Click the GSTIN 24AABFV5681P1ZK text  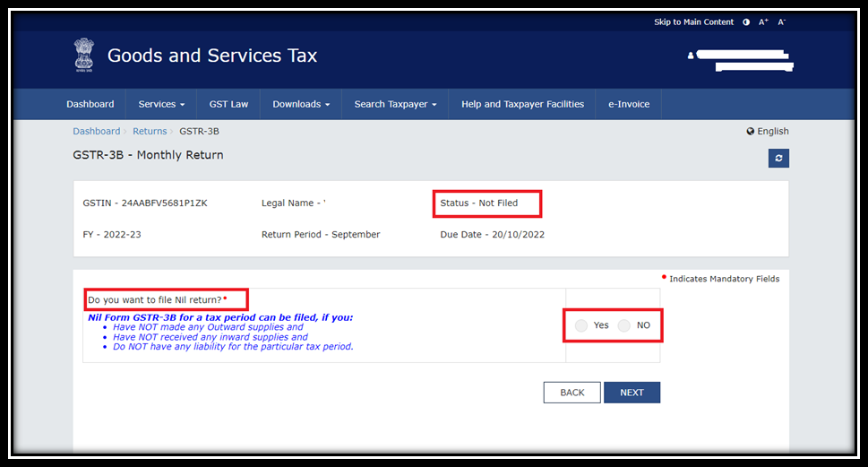(x=145, y=203)
